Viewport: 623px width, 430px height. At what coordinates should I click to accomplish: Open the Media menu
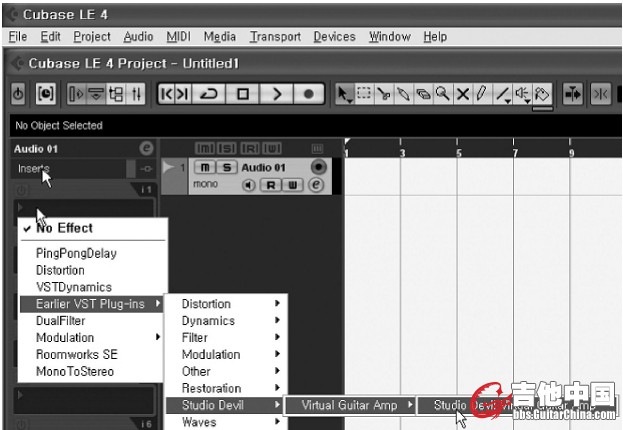pyautogui.click(x=220, y=37)
